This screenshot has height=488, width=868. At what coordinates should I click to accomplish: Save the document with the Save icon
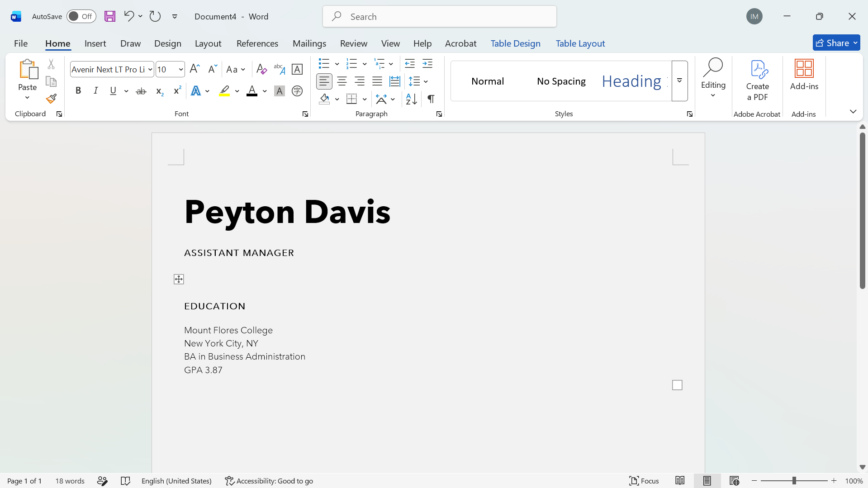[110, 17]
